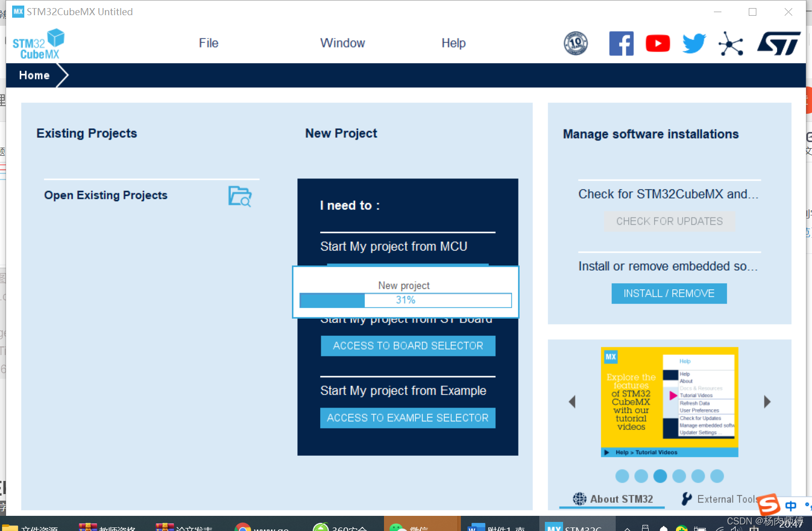The image size is (812, 531).
Task: Open the 10th anniversary badge icon
Action: tap(576, 43)
